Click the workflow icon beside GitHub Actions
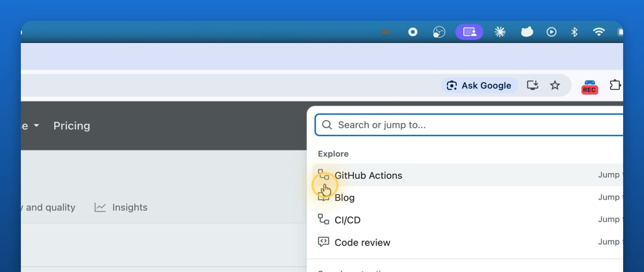 tap(324, 174)
